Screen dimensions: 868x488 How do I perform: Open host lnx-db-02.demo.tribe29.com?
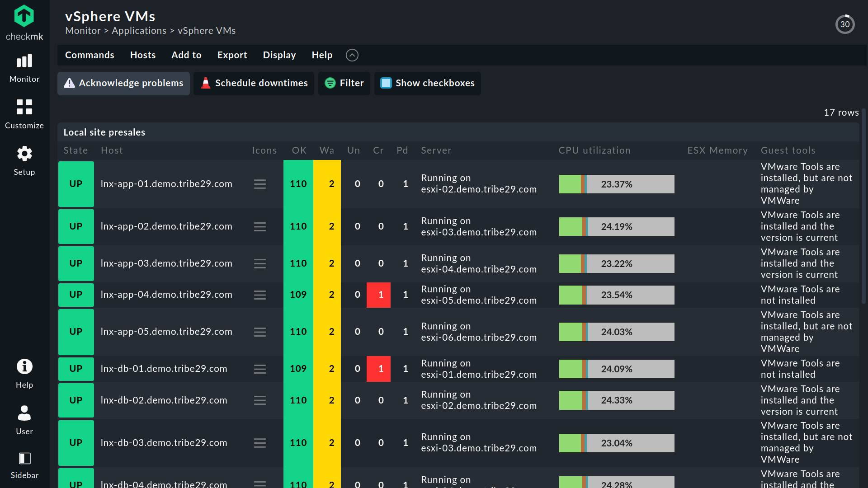(x=164, y=400)
